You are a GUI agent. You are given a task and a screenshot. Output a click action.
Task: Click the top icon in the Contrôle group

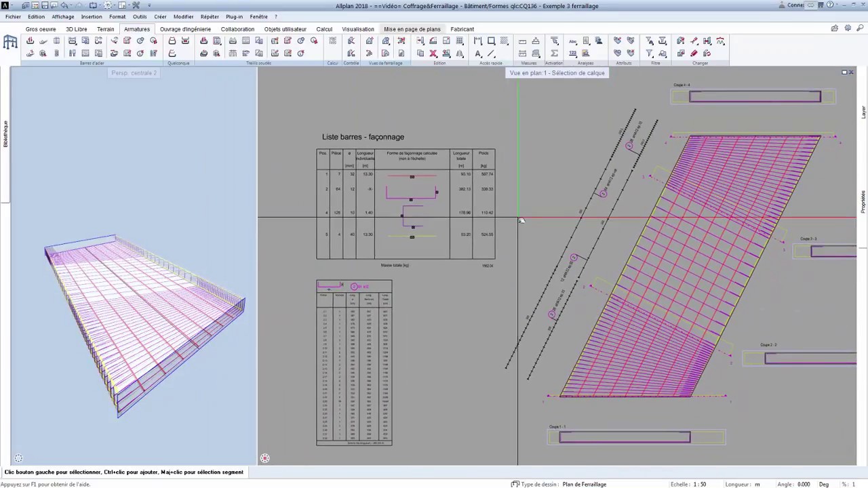(x=351, y=41)
